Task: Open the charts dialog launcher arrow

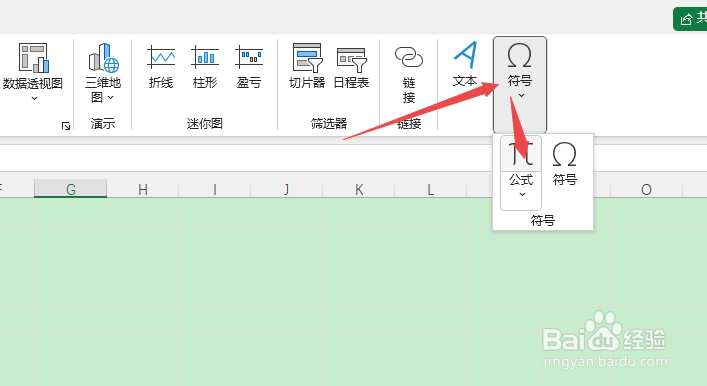Action: [66, 126]
